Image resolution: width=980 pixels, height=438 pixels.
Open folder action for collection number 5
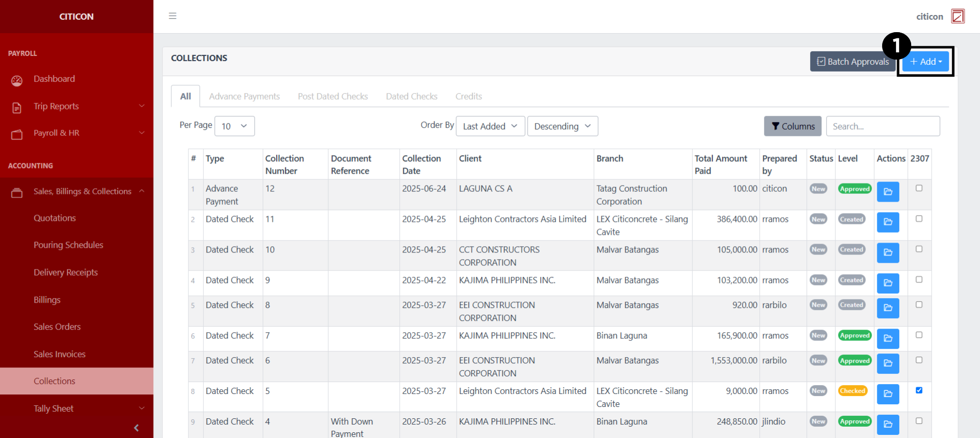pos(887,394)
